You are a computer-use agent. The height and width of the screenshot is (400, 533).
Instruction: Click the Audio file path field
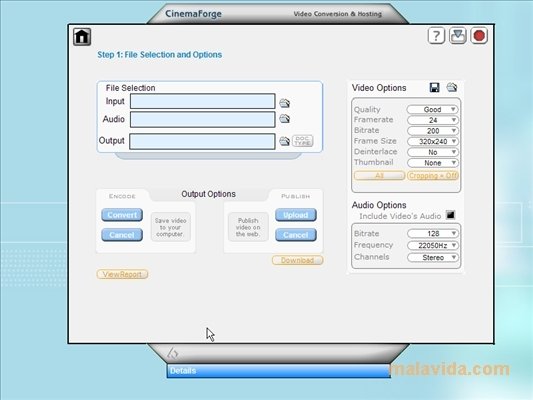203,120
